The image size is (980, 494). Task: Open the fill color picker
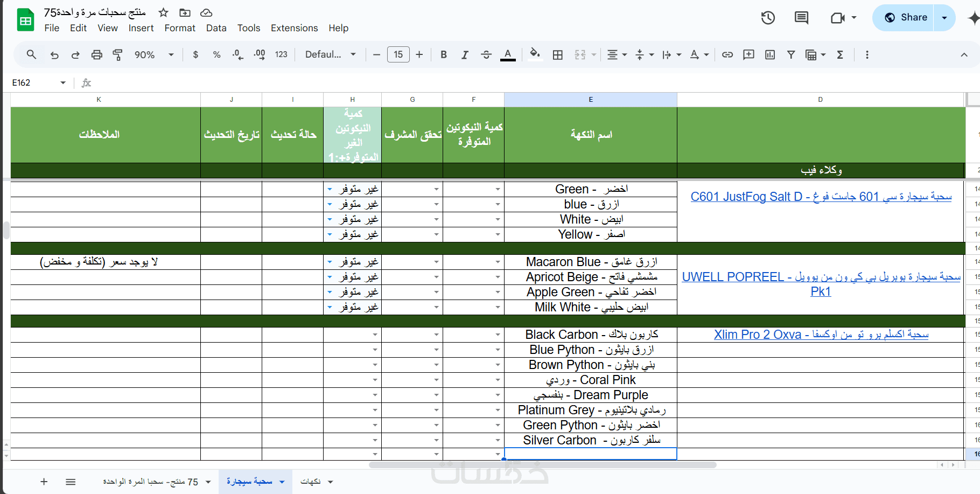(535, 54)
